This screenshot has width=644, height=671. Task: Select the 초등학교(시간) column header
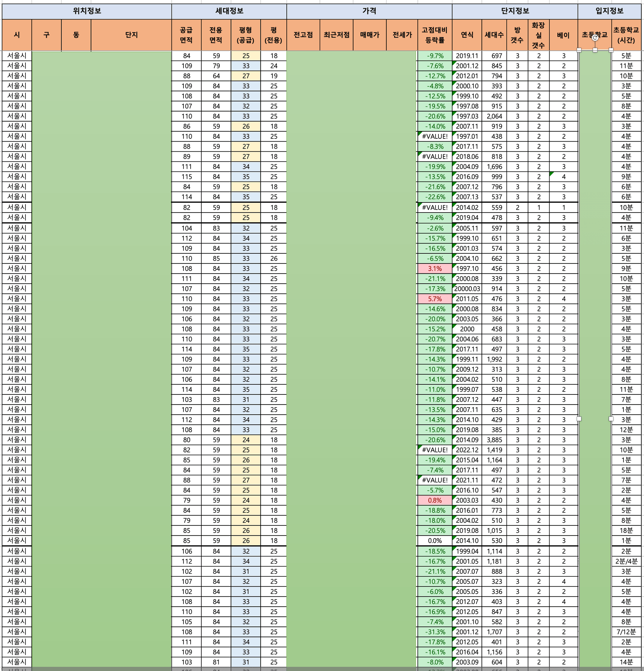click(x=626, y=35)
